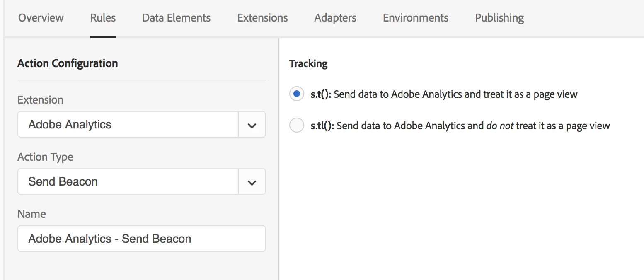This screenshot has width=644, height=280.
Task: Click the 'Name' field label
Action: pyautogui.click(x=31, y=214)
